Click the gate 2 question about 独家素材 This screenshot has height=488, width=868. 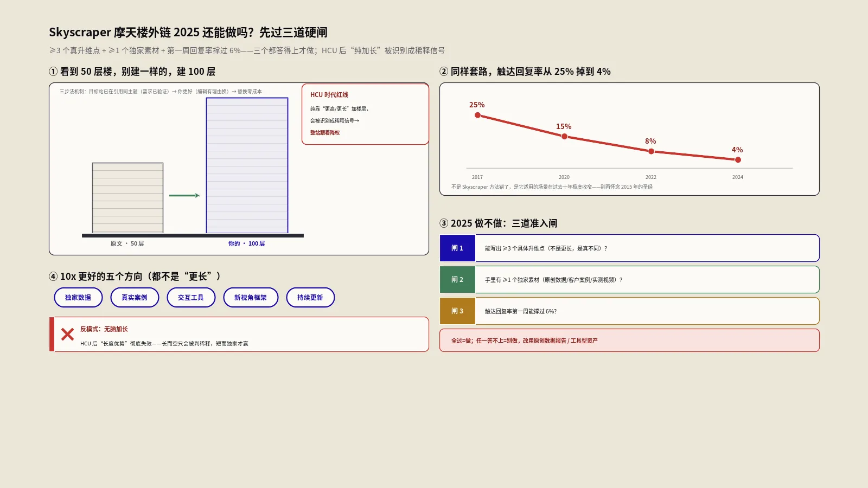(x=553, y=280)
